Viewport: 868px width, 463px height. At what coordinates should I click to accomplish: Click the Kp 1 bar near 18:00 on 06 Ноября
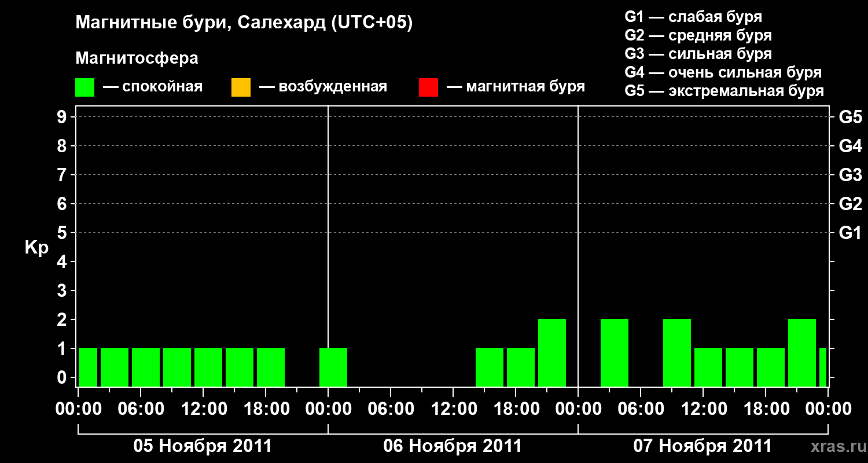tap(521, 367)
